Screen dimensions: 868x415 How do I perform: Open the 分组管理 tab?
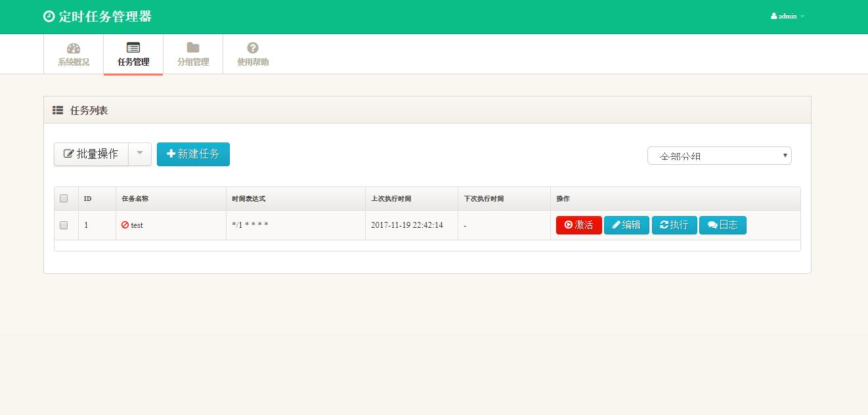(x=193, y=55)
